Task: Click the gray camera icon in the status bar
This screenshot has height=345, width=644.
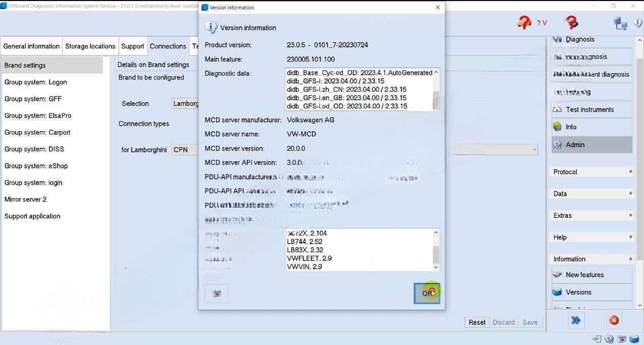Action: click(x=622, y=339)
